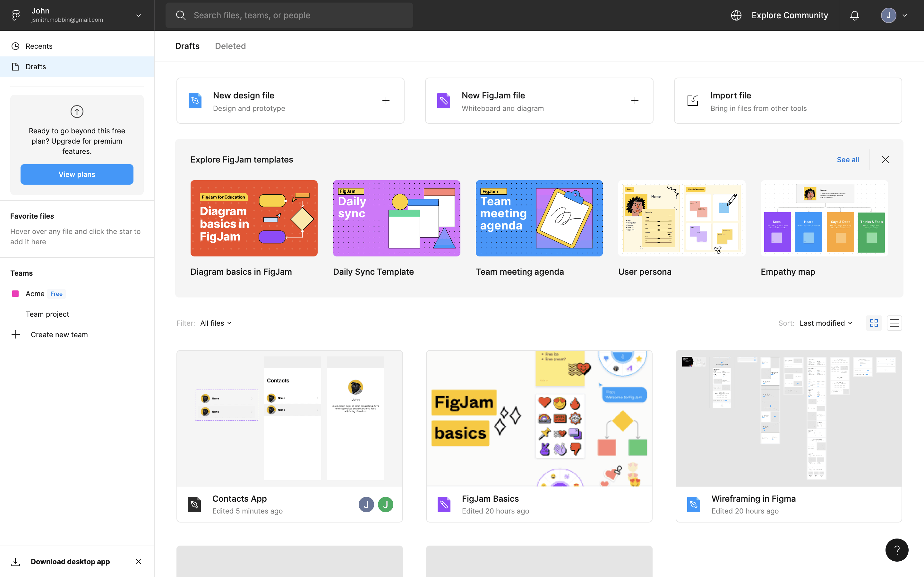
Task: Click the Download desktop app icon
Action: [x=15, y=561]
